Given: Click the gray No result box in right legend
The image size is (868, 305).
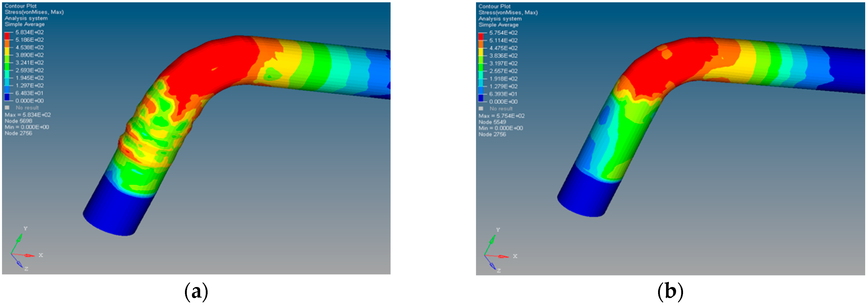Looking at the screenshot, I should click(x=481, y=109).
